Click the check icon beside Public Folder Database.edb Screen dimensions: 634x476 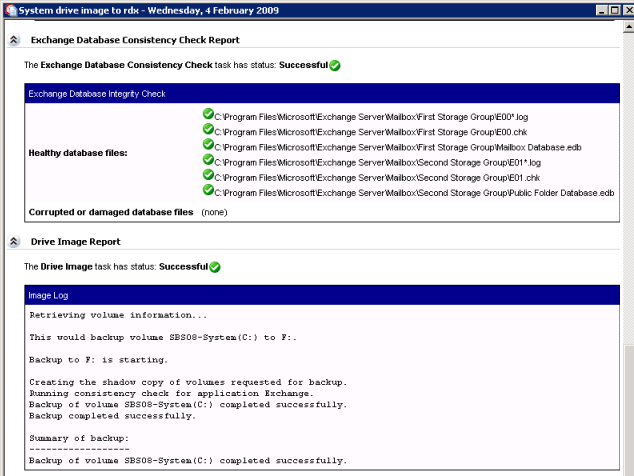(208, 190)
